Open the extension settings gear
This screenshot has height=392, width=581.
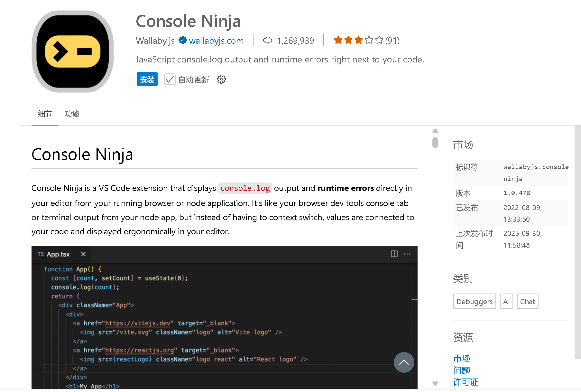(221, 79)
